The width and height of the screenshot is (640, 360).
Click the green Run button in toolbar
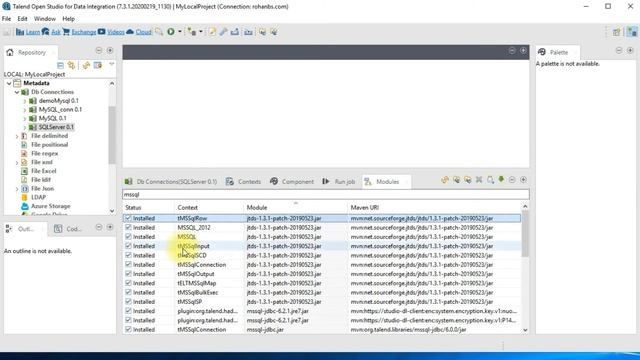pyautogui.click(x=171, y=32)
